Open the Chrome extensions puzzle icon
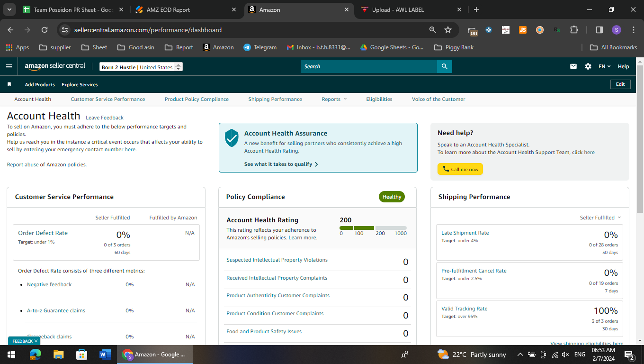This screenshot has width=644, height=364. (x=574, y=30)
